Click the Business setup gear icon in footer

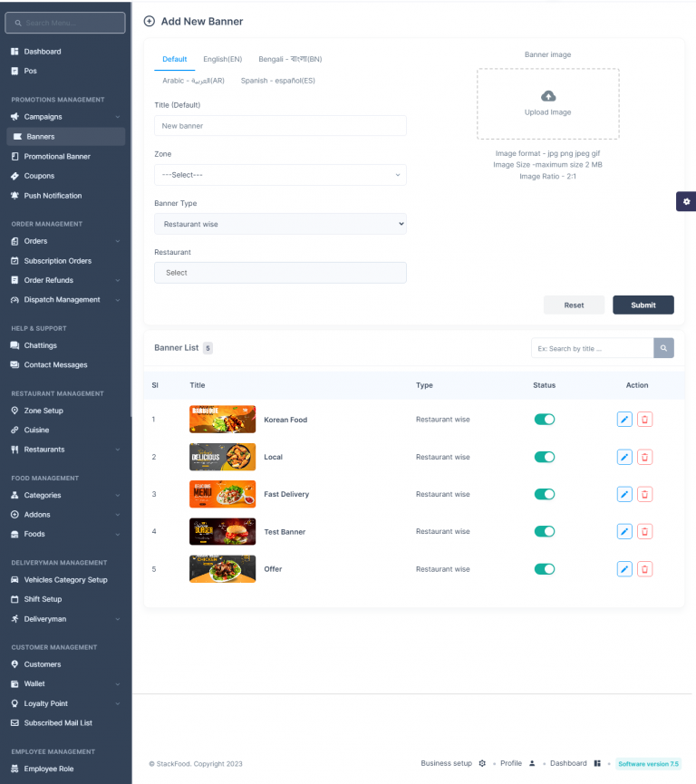pyautogui.click(x=482, y=763)
